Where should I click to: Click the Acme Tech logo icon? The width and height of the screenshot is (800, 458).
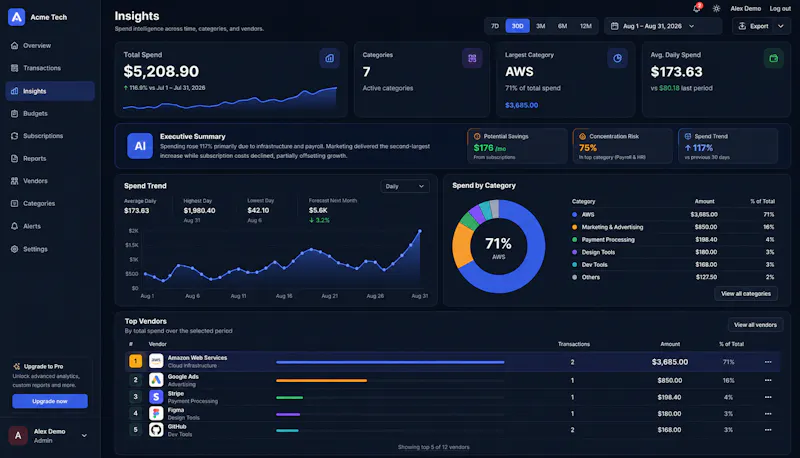click(16, 17)
